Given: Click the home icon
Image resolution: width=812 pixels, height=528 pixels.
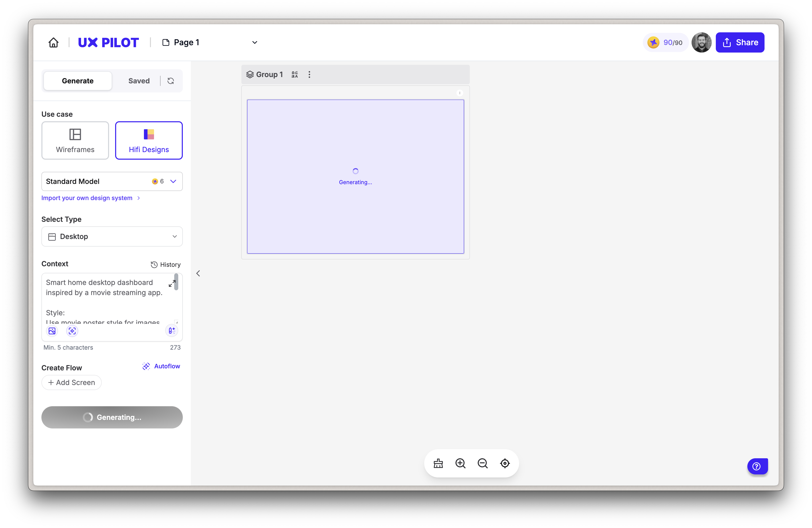Looking at the screenshot, I should pos(54,43).
